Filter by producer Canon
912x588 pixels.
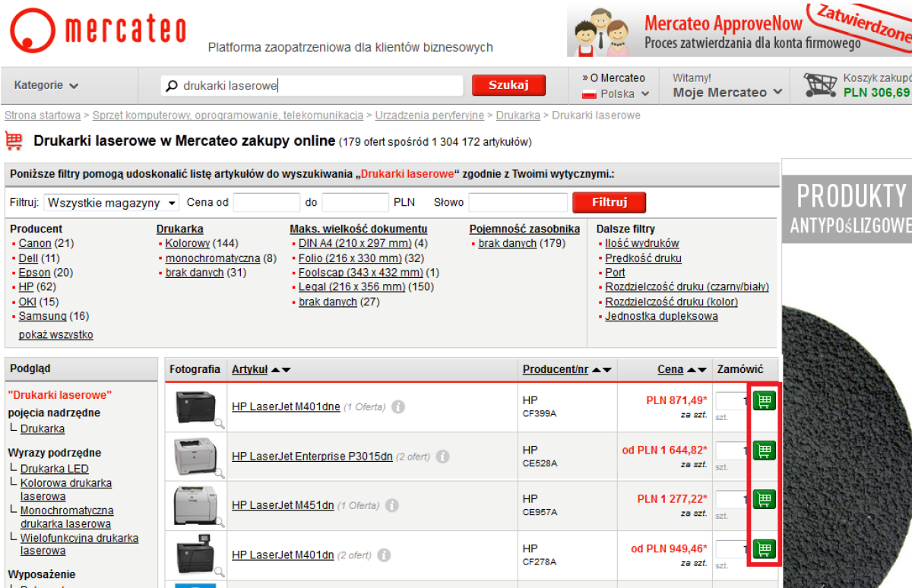[x=35, y=243]
